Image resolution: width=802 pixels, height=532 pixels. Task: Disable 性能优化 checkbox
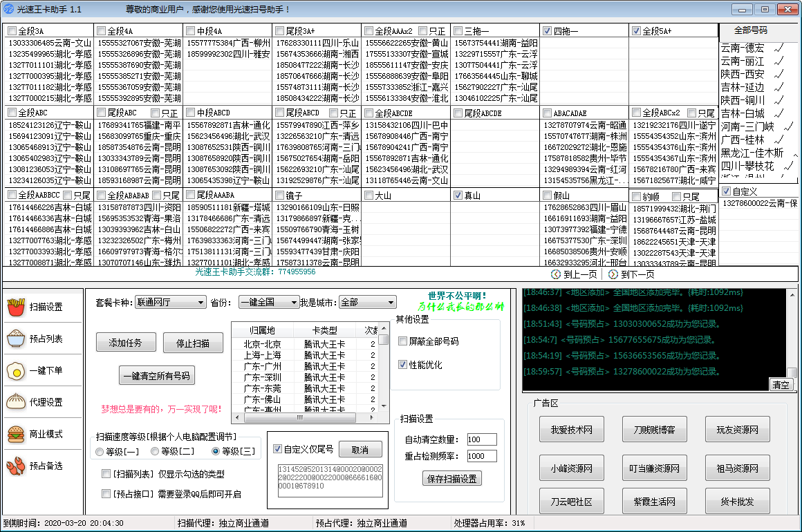point(402,365)
